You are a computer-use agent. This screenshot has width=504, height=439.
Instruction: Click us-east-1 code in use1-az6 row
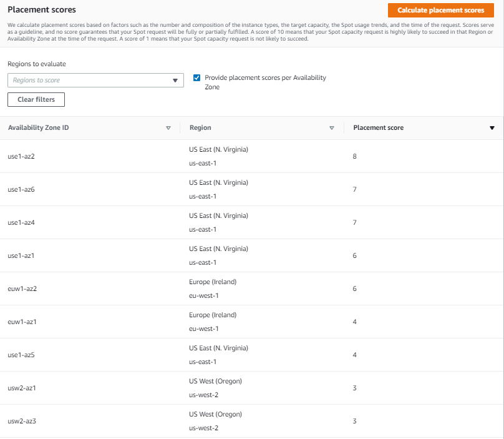point(203,197)
